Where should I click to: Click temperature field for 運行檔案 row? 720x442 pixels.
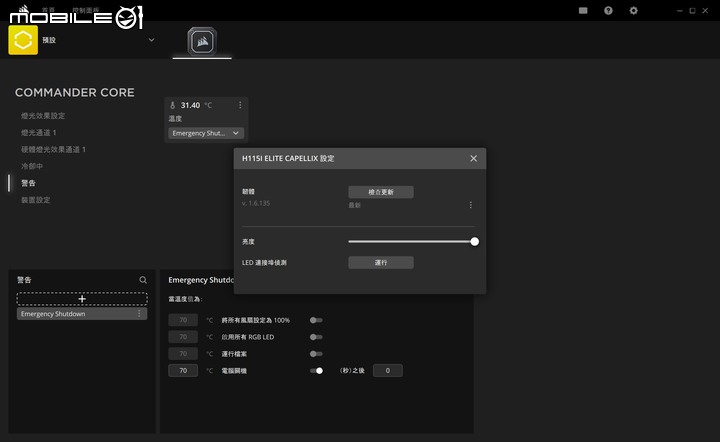pyautogui.click(x=183, y=354)
